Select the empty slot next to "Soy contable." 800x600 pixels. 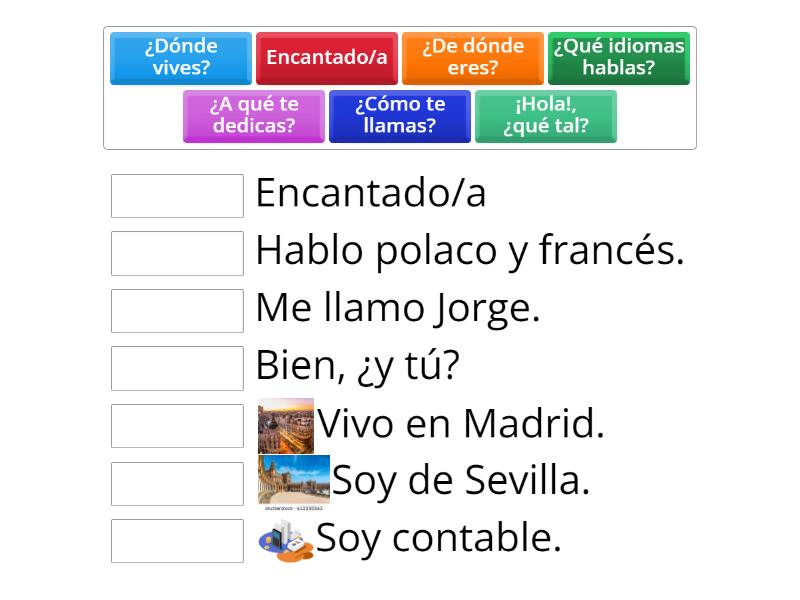(x=177, y=541)
